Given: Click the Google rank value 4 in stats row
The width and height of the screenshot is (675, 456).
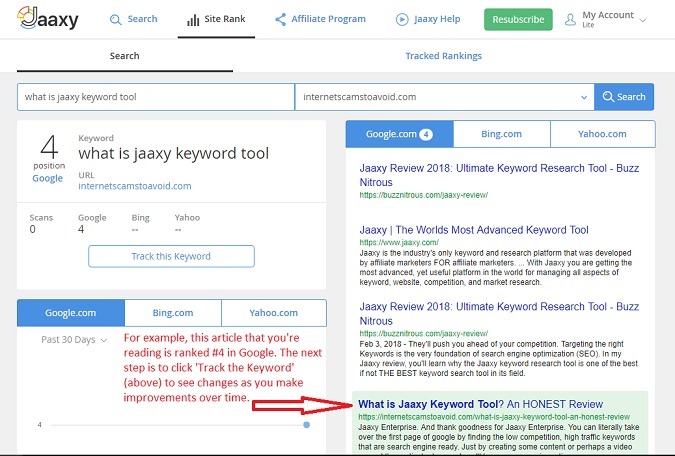Looking at the screenshot, I should 81,230.
